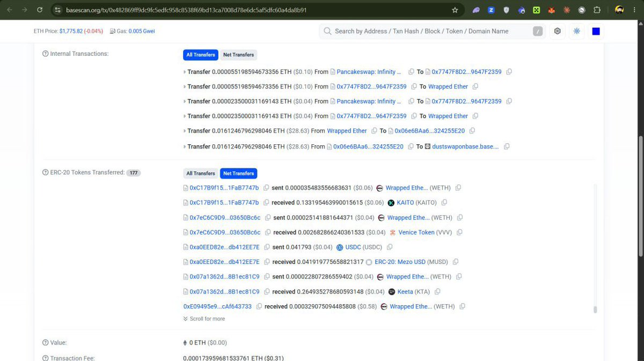The height and width of the screenshot is (361, 644).
Task: Select All Transfers tab under ERC-20 Tokens
Action: pyautogui.click(x=201, y=173)
